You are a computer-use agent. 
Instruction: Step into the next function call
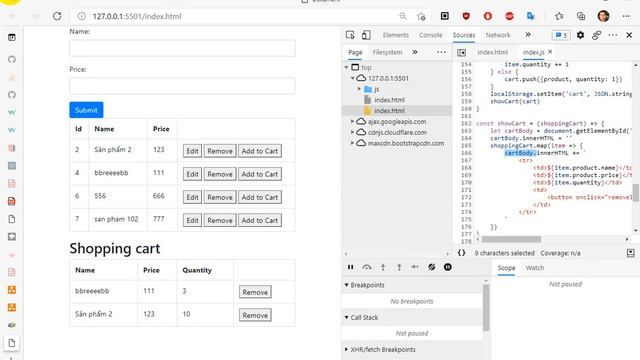383,267
